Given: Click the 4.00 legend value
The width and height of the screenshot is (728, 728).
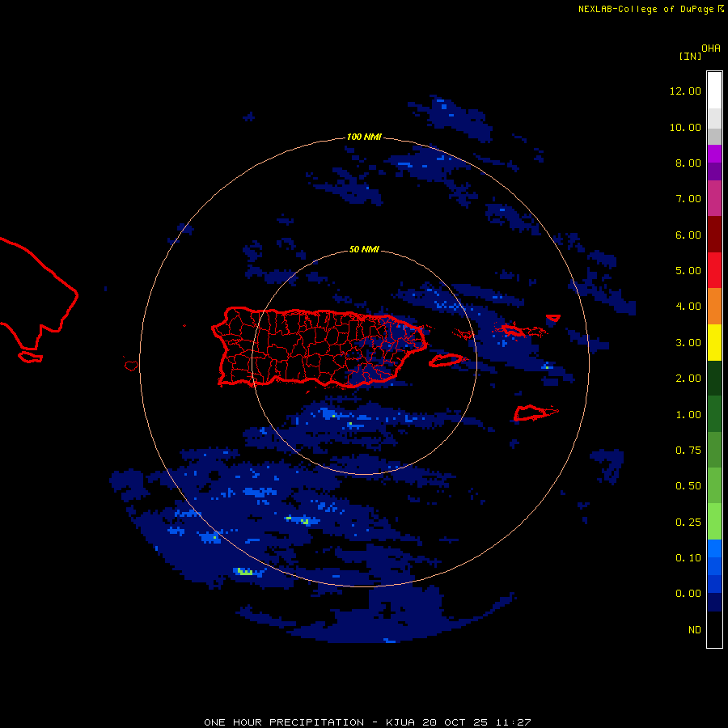Looking at the screenshot, I should pyautogui.click(x=688, y=307).
